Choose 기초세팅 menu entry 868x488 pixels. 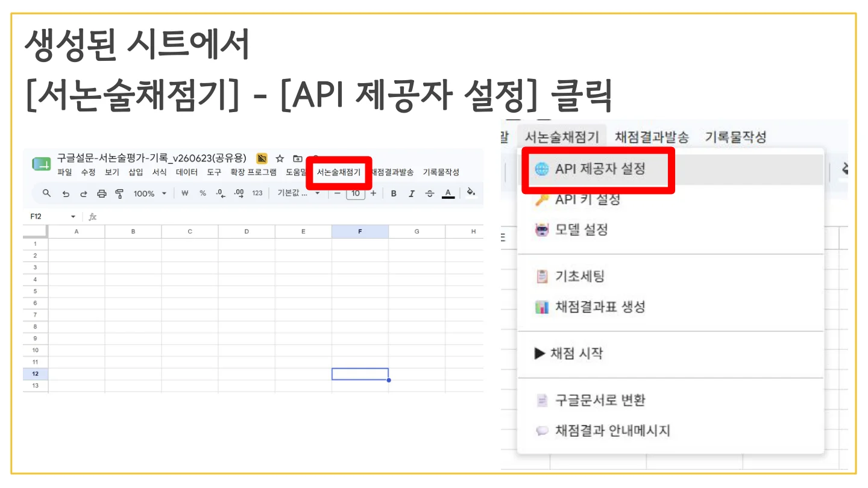point(671,277)
